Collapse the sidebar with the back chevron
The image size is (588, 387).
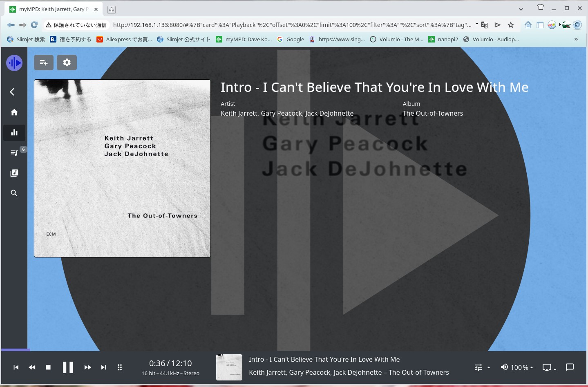click(x=12, y=92)
